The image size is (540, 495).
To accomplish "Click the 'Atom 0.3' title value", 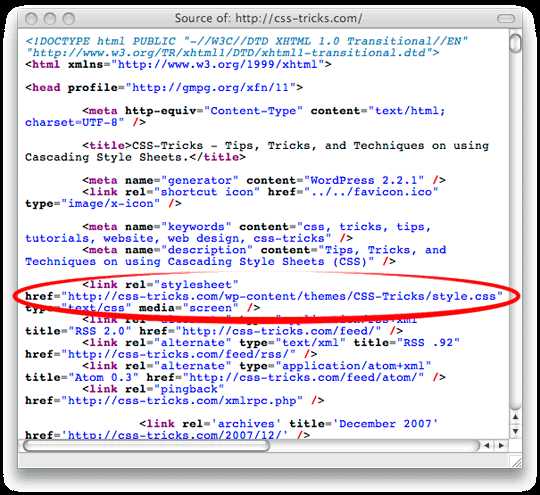I will click(103, 378).
